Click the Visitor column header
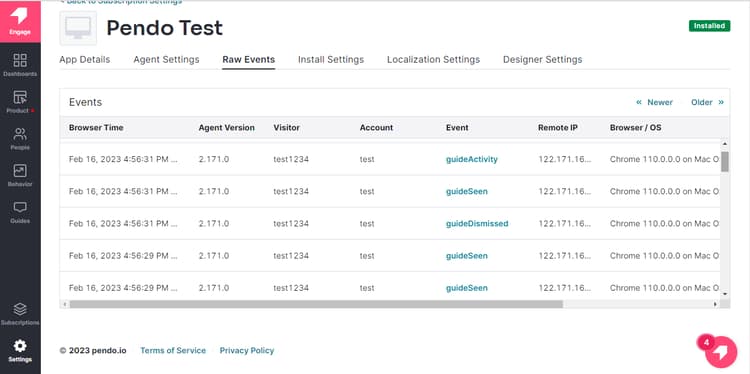Image resolution: width=750 pixels, height=374 pixels. (x=287, y=128)
